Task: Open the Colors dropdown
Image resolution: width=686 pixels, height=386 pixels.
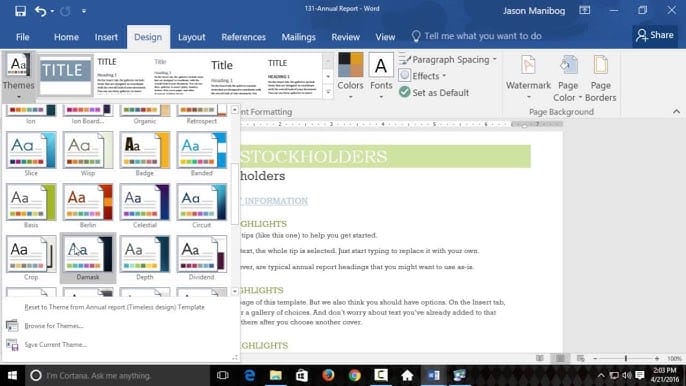Action: click(x=350, y=75)
